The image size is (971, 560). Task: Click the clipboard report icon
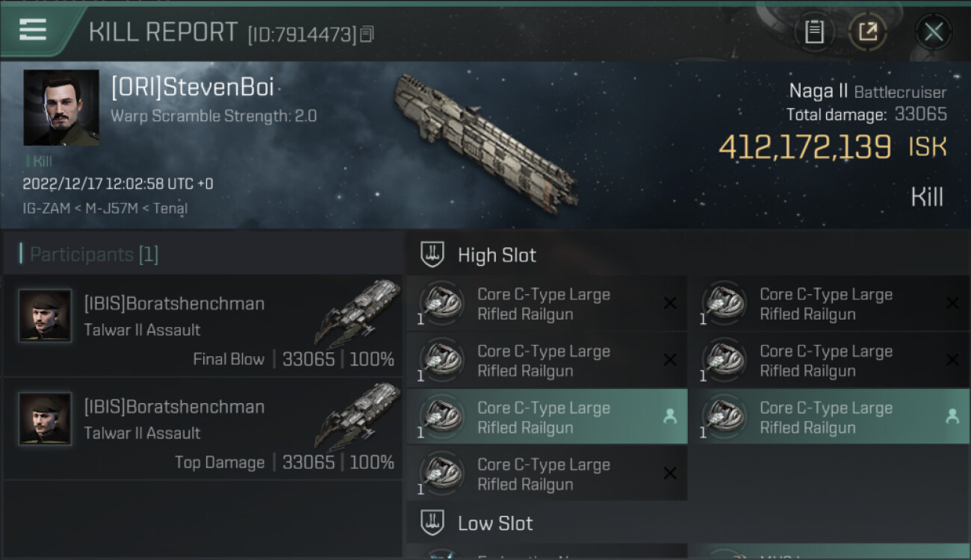(x=814, y=32)
